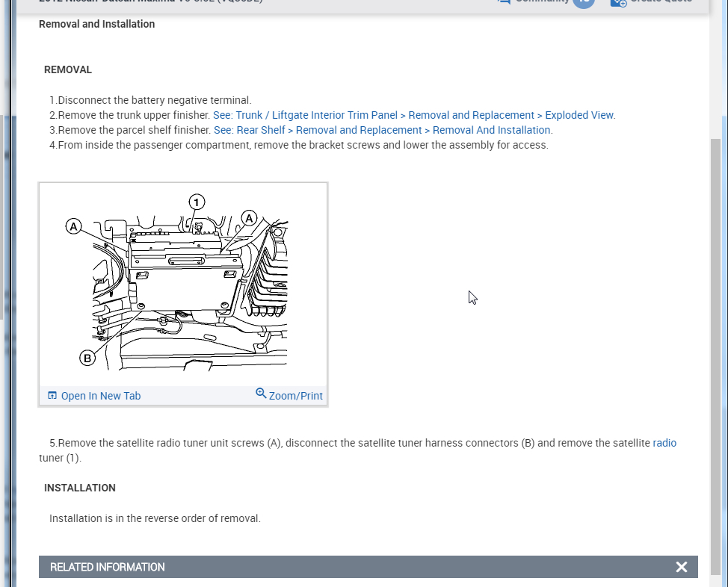This screenshot has width=728, height=587.
Task: Click the 'Open In New Tab' text link
Action: point(101,396)
